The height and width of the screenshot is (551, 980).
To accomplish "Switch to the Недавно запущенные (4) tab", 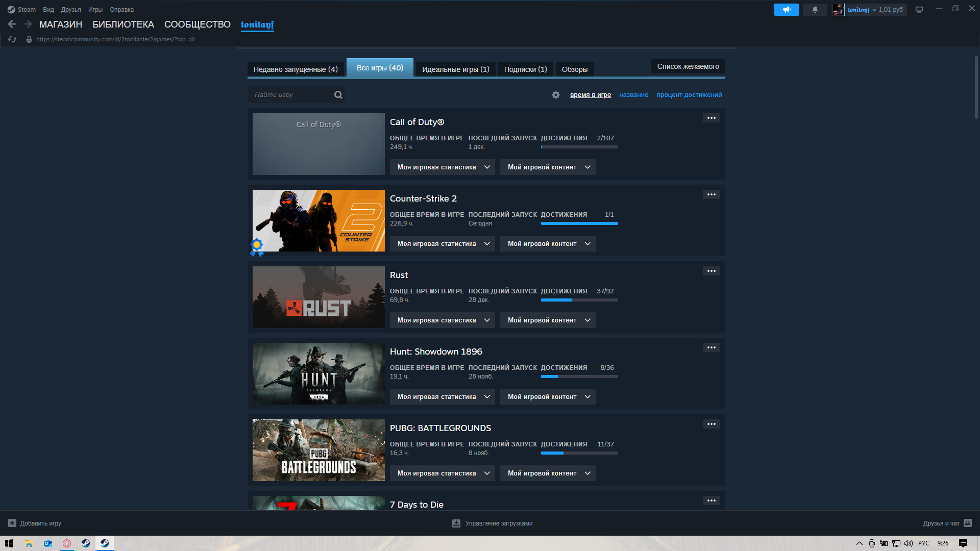I will pos(296,69).
